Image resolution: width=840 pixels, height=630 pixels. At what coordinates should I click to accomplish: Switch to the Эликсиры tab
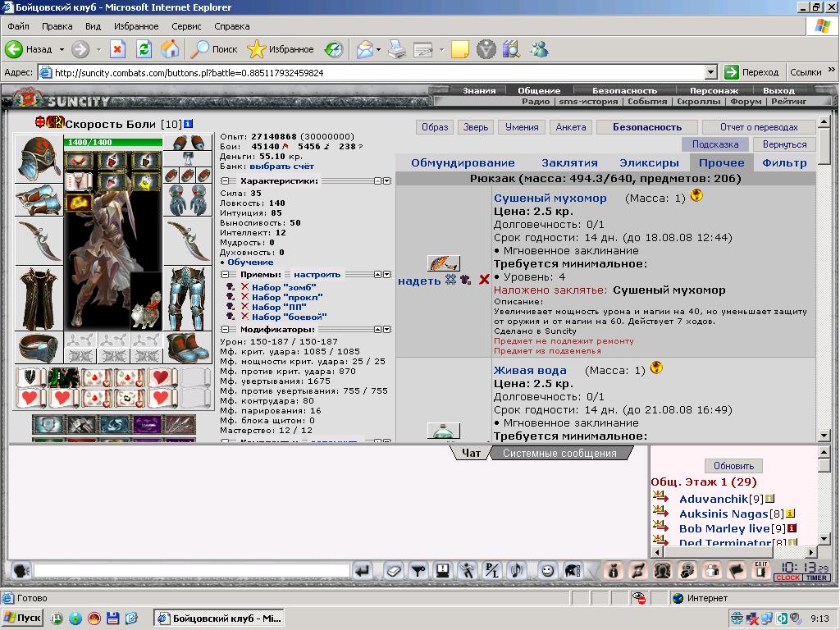[x=649, y=163]
